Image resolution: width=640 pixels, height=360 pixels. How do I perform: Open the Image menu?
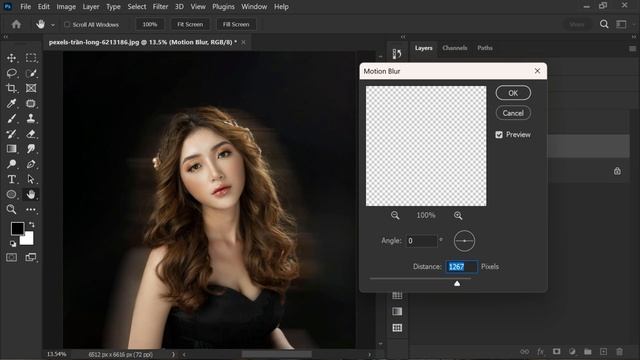(x=66, y=7)
